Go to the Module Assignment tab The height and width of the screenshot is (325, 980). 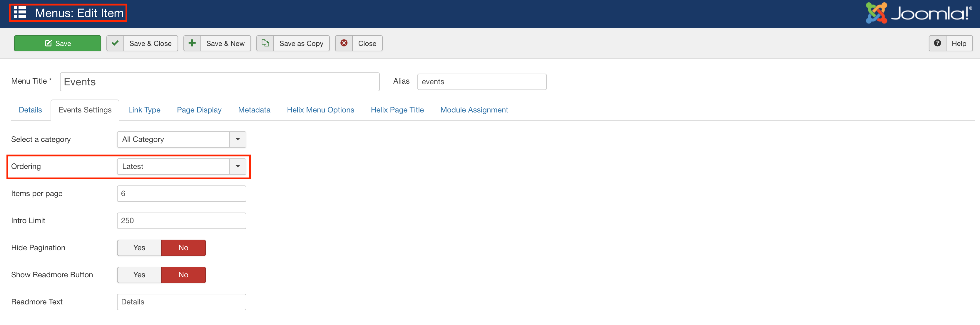474,110
